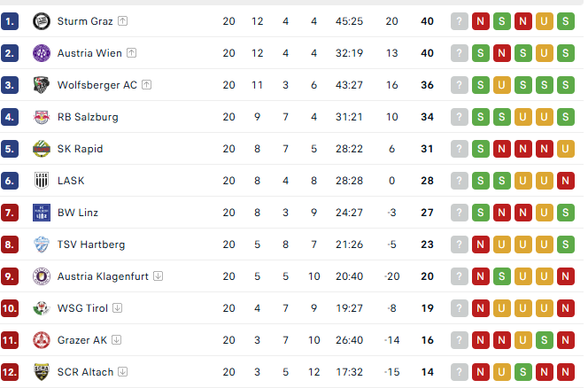Click the RB Salzburg club logo

(x=41, y=117)
